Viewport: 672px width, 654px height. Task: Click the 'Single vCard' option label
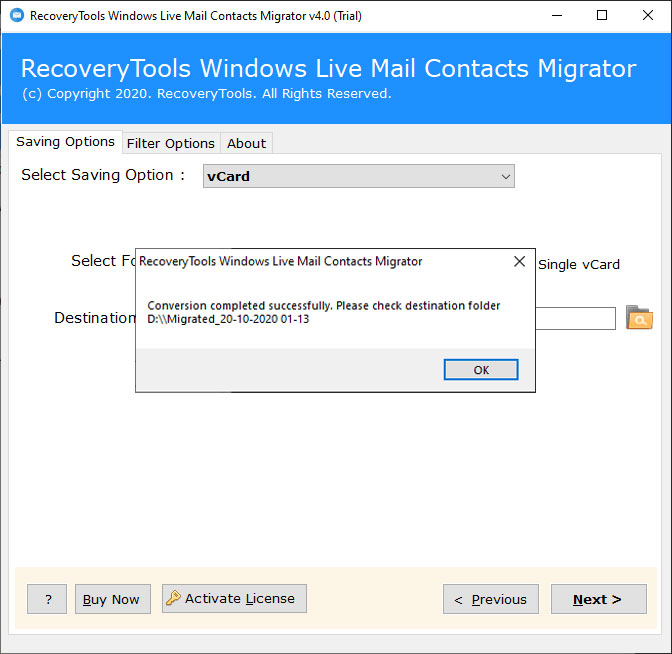(x=579, y=264)
